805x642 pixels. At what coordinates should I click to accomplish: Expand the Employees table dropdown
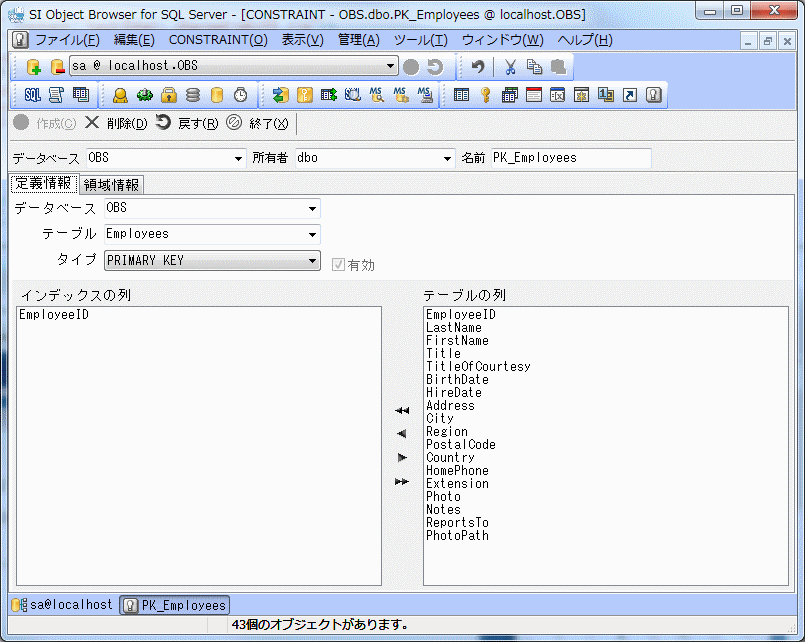(x=312, y=234)
